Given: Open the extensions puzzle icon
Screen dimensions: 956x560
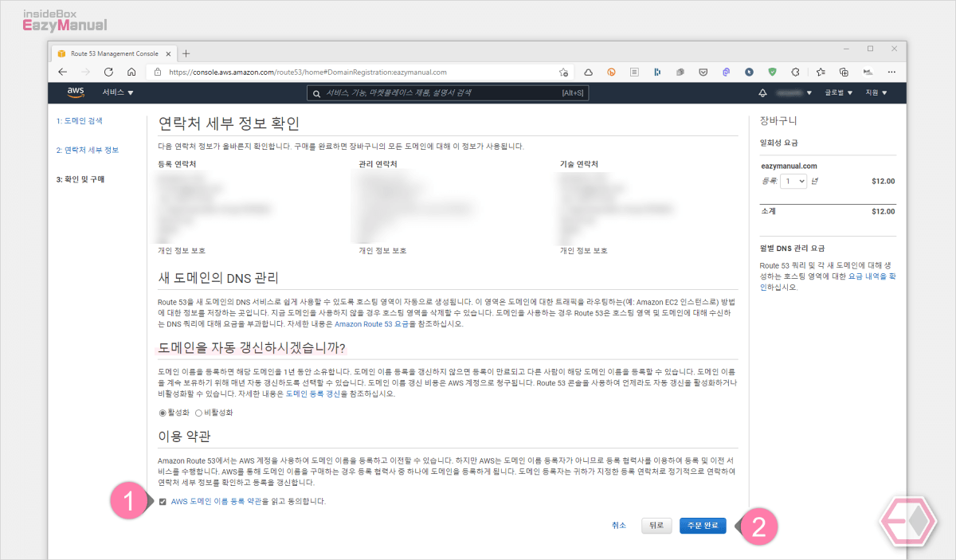Looking at the screenshot, I should pos(795,72).
